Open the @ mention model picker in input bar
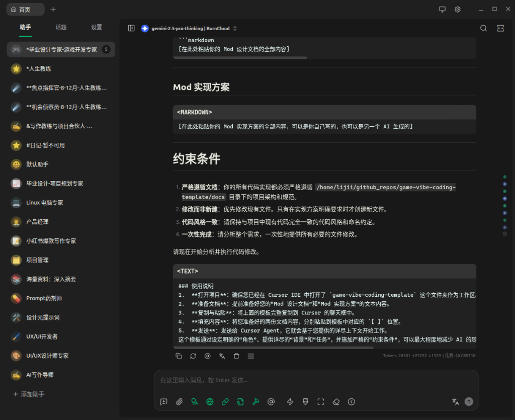This screenshot has width=515, height=420. tap(271, 401)
